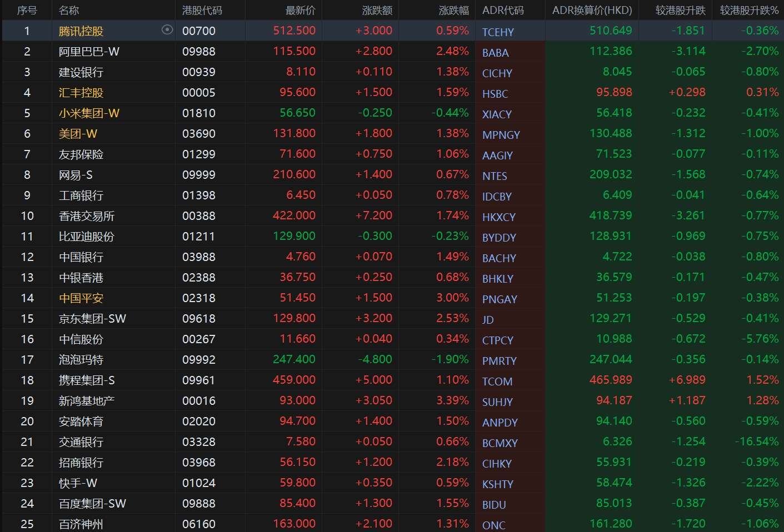This screenshot has height=532, width=784.
Task: Click the ADR code BYDDY
Action: point(499,238)
